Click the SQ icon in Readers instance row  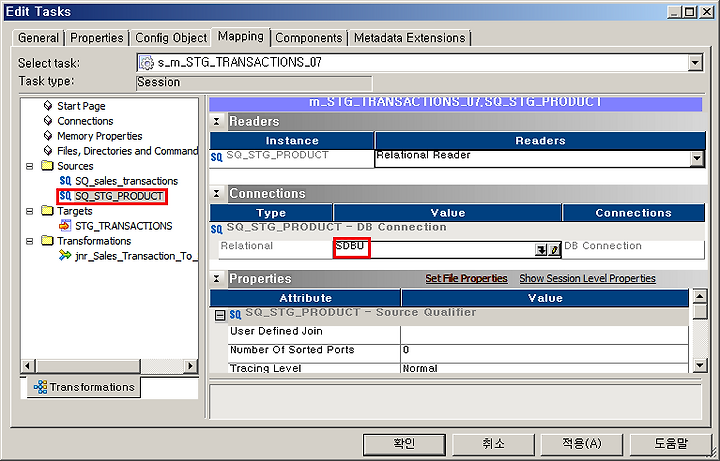tap(217, 157)
